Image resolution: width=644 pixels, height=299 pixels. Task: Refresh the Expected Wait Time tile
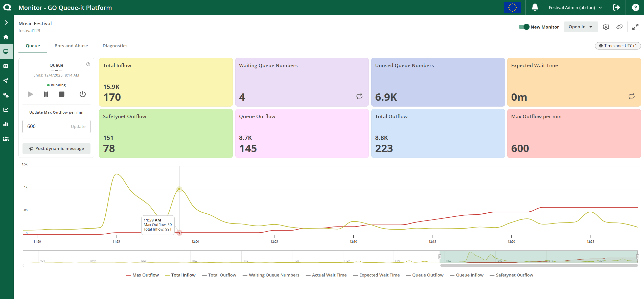click(x=632, y=96)
